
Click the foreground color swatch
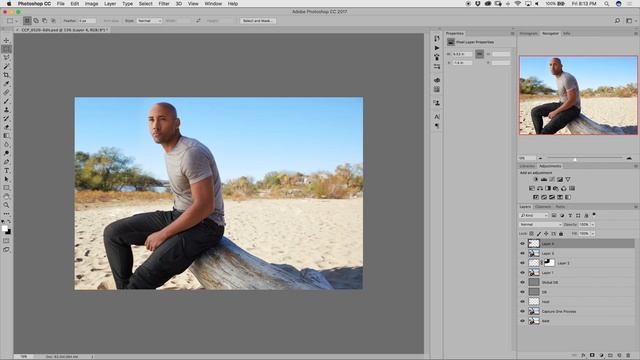[x=4, y=229]
